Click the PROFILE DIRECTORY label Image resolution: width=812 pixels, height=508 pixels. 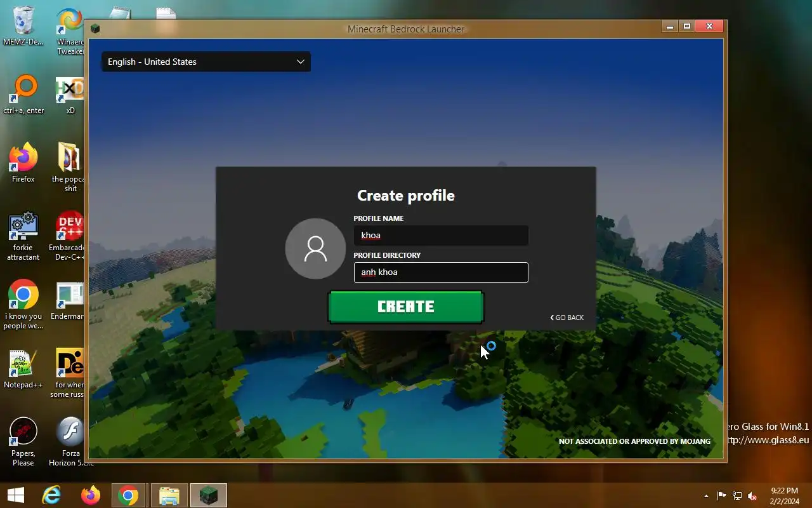[387, 255]
